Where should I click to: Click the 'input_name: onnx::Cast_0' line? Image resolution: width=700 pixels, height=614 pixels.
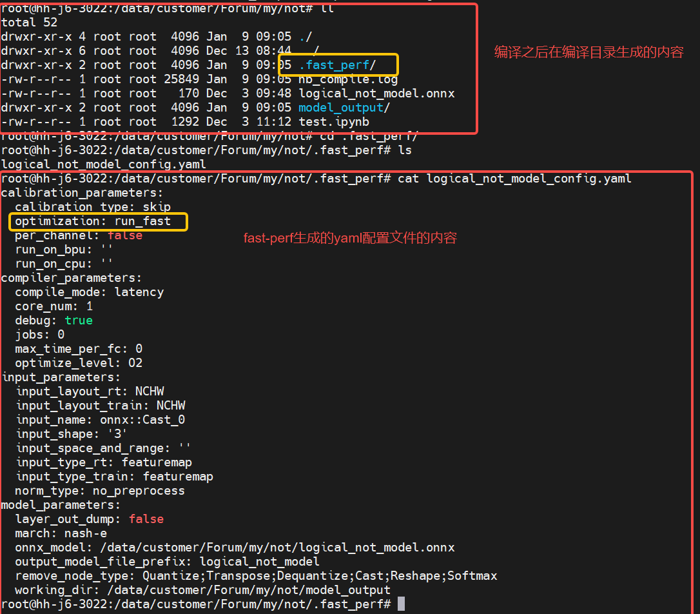[100, 420]
